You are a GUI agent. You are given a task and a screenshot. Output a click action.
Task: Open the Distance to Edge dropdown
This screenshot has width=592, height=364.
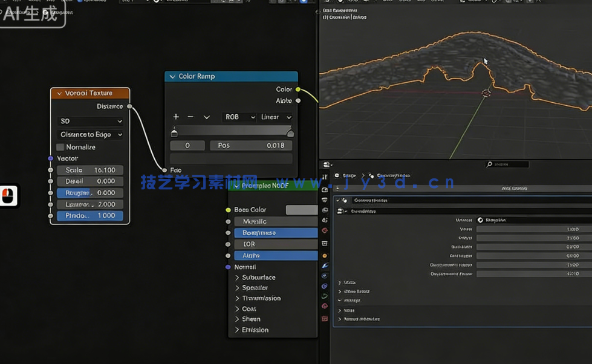89,134
